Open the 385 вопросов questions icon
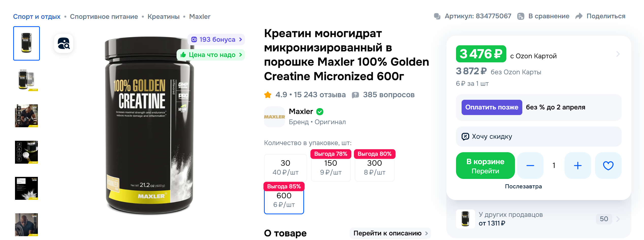The width and height of the screenshot is (644, 240). 355,95
